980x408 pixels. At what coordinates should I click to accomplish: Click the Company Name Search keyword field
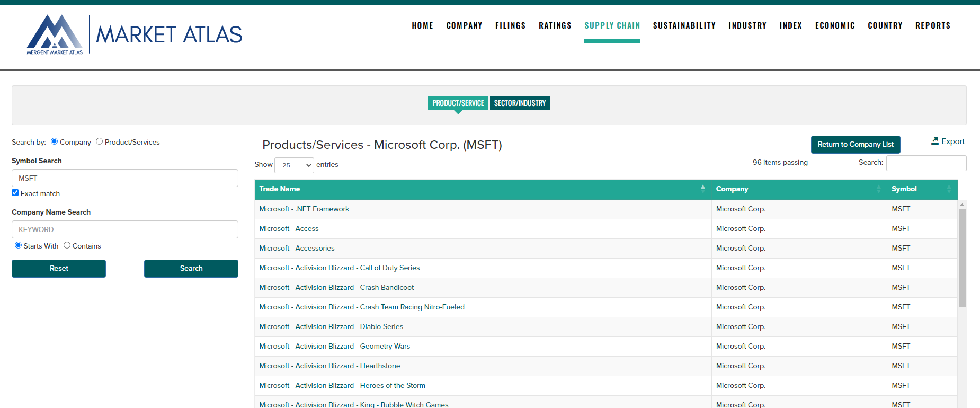tap(125, 229)
